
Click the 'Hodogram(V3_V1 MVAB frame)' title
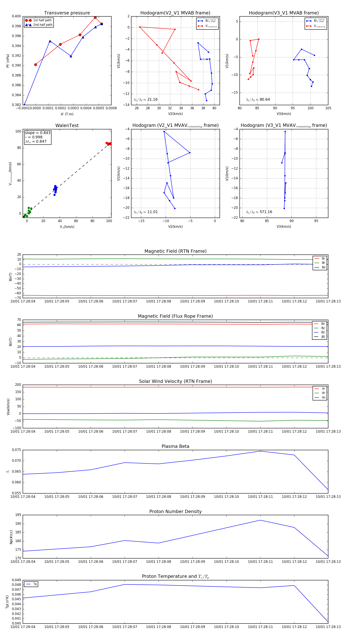[x=284, y=13]
